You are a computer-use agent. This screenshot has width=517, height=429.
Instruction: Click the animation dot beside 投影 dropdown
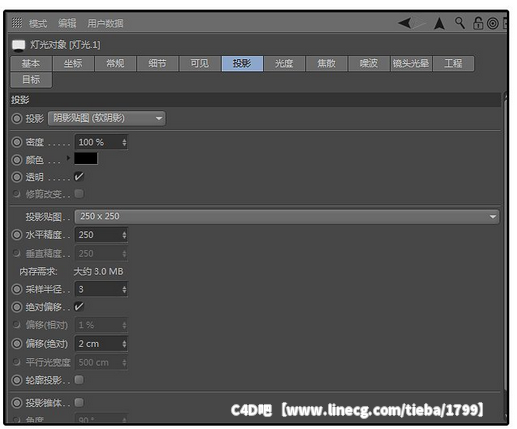tap(17, 118)
